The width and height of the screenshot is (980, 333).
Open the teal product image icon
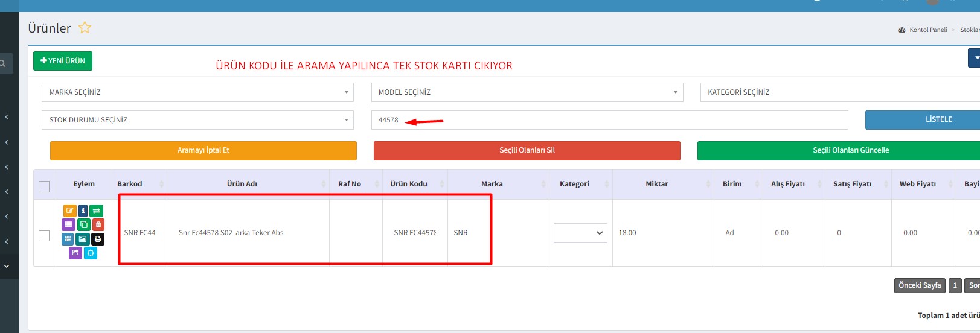(x=83, y=239)
